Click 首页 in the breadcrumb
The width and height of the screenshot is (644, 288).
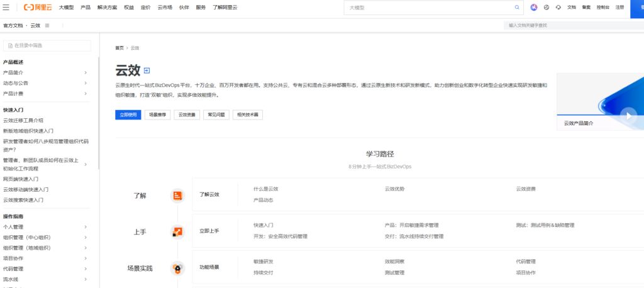119,48
